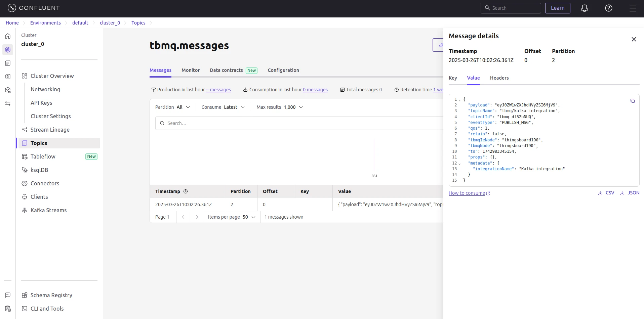Click cluster_0 breadcrumb
The image size is (644, 319).
coord(110,23)
